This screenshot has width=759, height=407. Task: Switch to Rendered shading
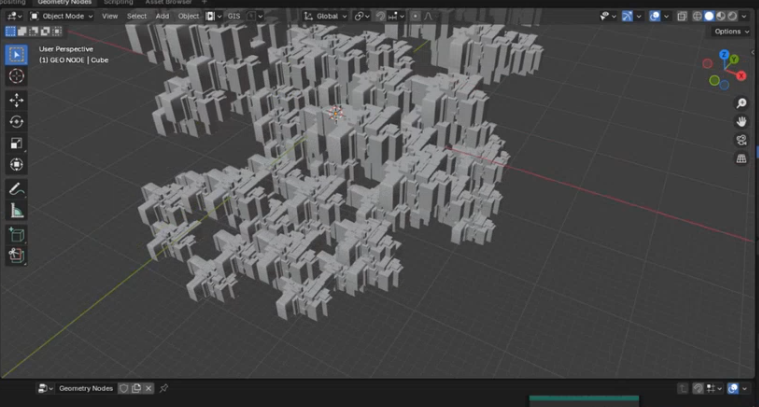732,16
